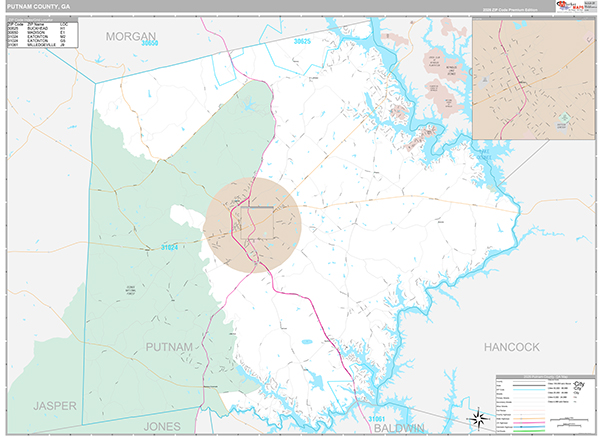Click the ZIP Code index header bar
Screen dimensions: 600x438
42,20
